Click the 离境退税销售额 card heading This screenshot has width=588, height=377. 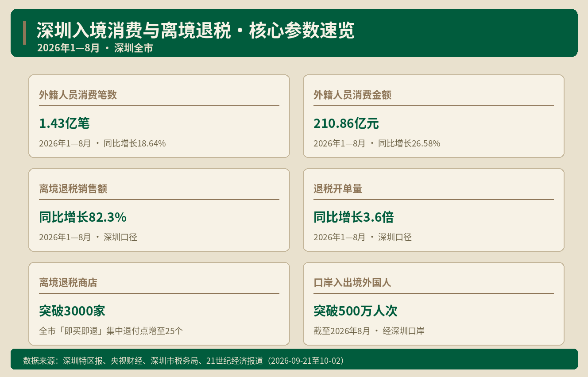click(73, 188)
